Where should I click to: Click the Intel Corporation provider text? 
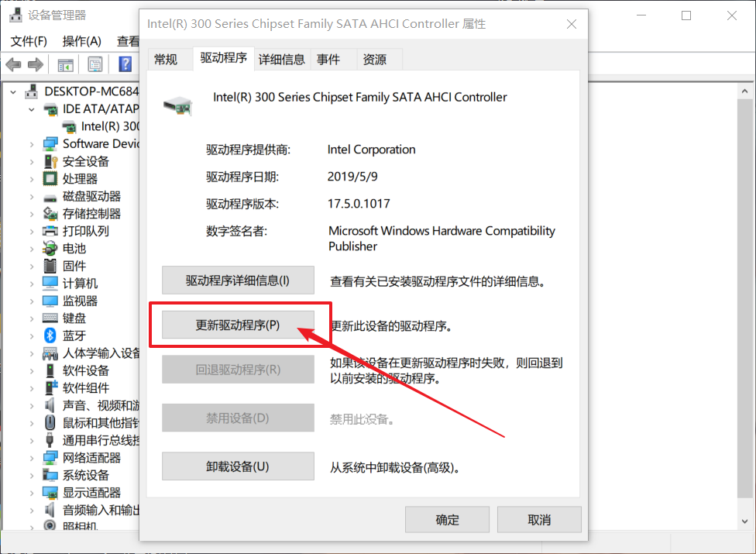pyautogui.click(x=371, y=150)
